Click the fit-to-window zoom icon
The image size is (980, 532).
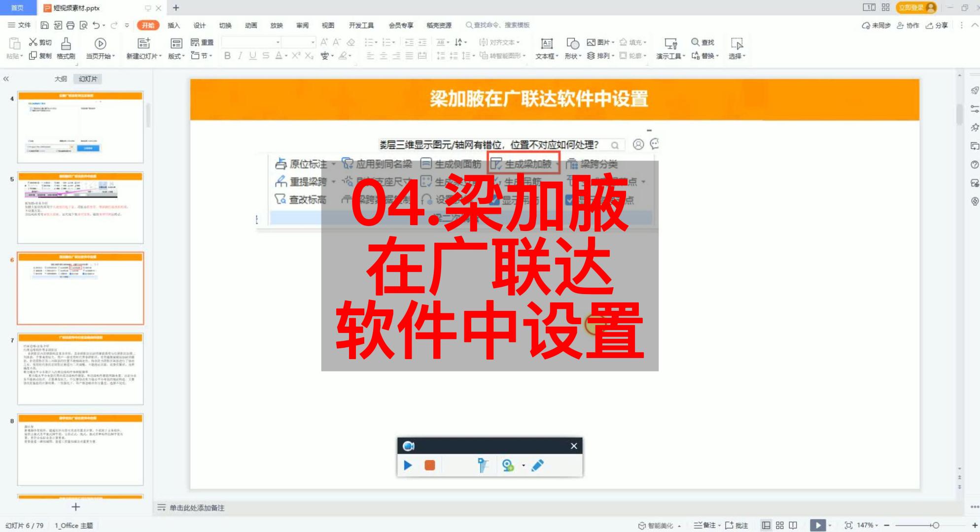pos(848,526)
